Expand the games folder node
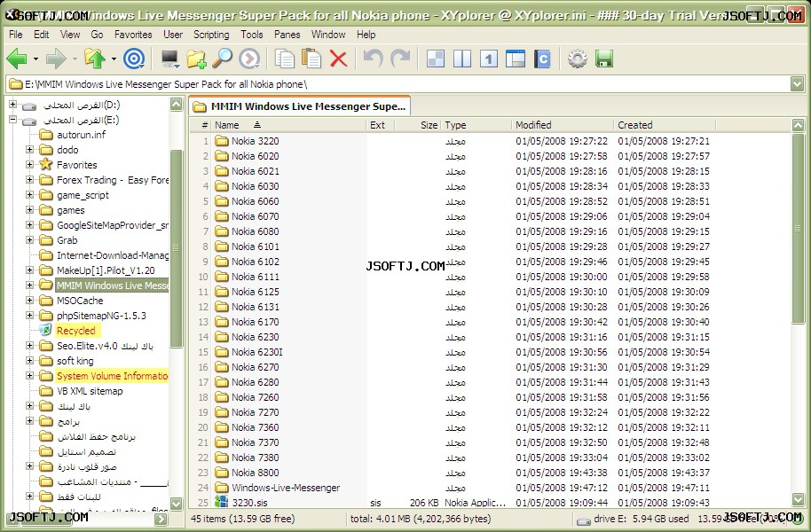 coord(29,210)
